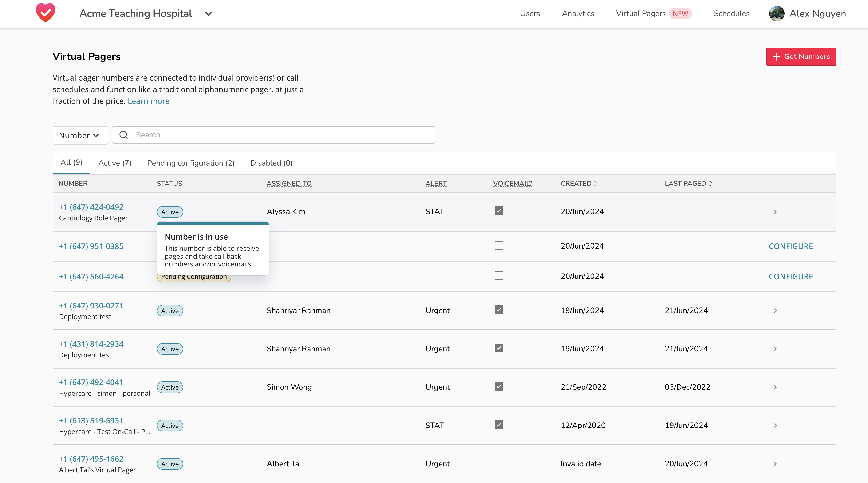Open the Analytics nav item

click(x=578, y=14)
